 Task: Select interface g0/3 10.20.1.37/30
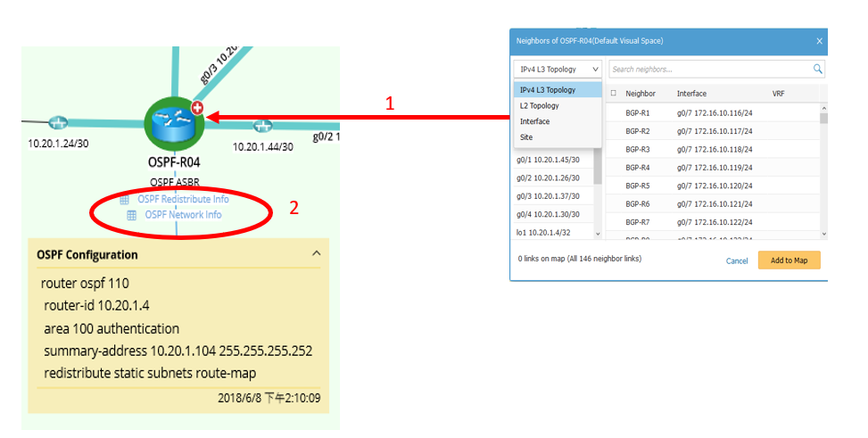[548, 196]
